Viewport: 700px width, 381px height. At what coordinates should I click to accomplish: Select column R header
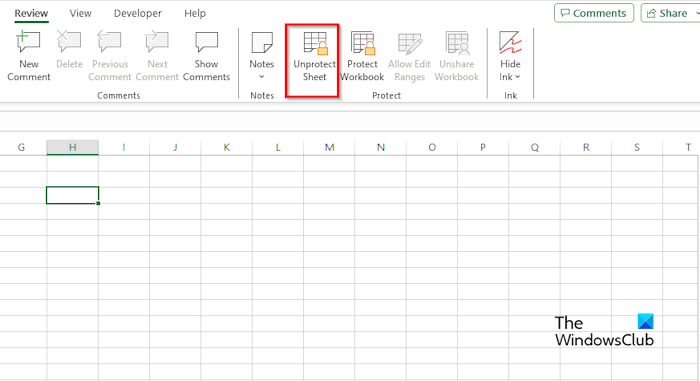586,147
